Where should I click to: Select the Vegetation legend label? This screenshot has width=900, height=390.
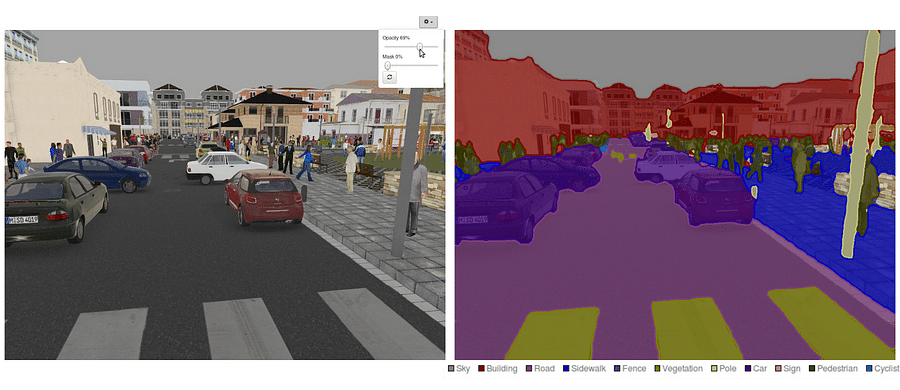[x=682, y=369]
